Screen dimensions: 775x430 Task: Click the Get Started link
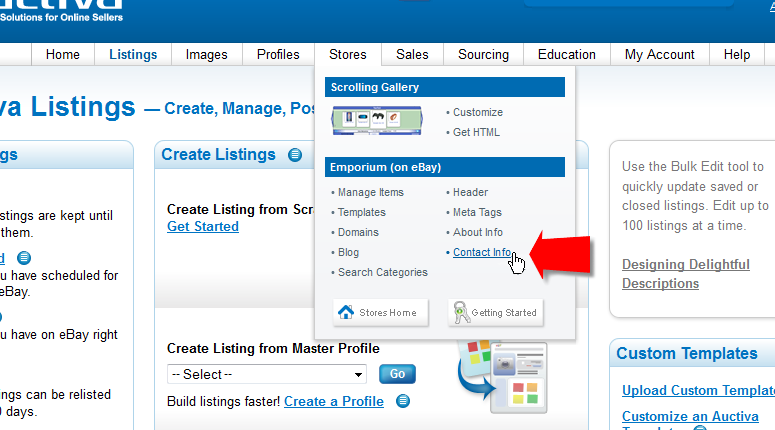pyautogui.click(x=203, y=226)
